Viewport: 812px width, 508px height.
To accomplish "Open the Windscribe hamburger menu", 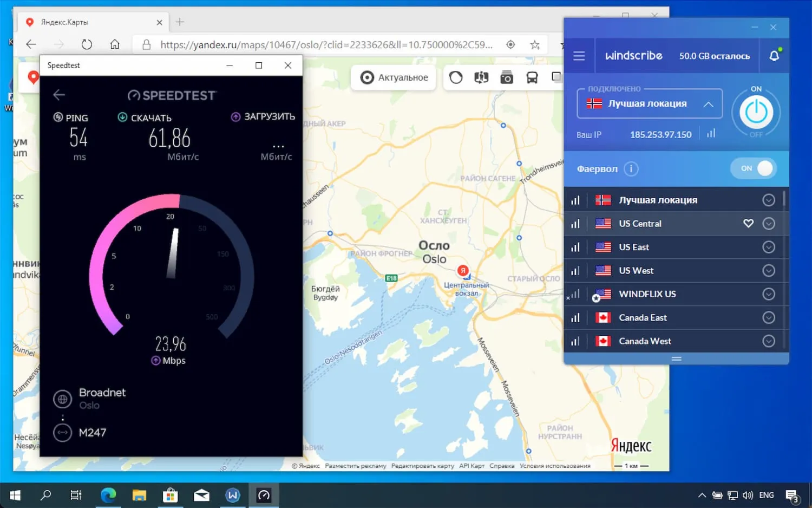I will click(579, 56).
